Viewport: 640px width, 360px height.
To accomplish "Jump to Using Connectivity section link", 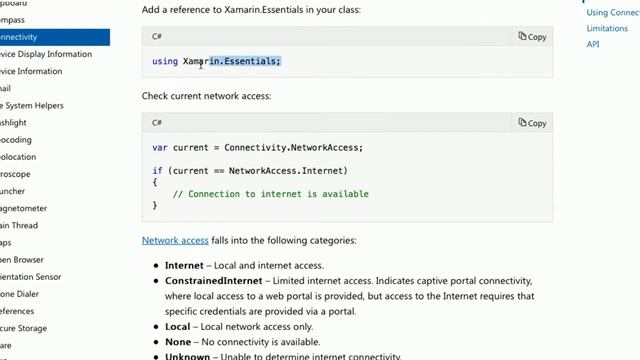I will 613,13.
